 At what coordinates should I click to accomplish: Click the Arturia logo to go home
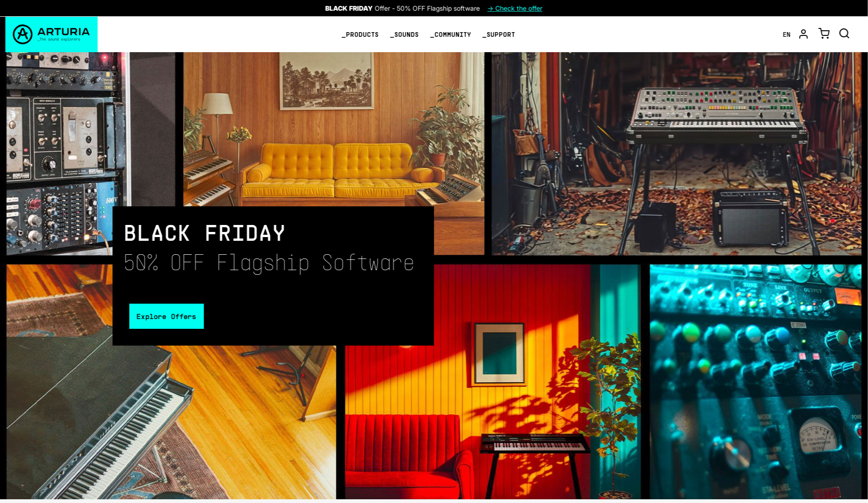[x=51, y=34]
